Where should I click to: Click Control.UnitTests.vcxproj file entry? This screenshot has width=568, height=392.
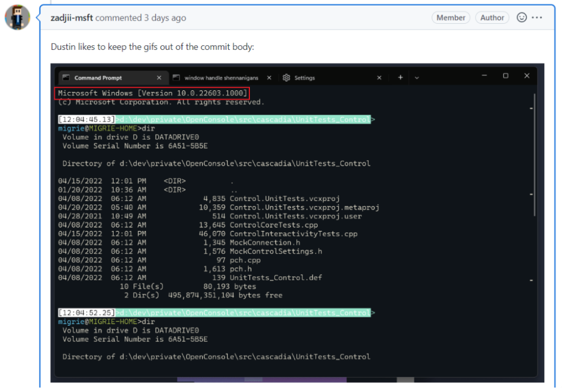pyautogui.click(x=285, y=199)
